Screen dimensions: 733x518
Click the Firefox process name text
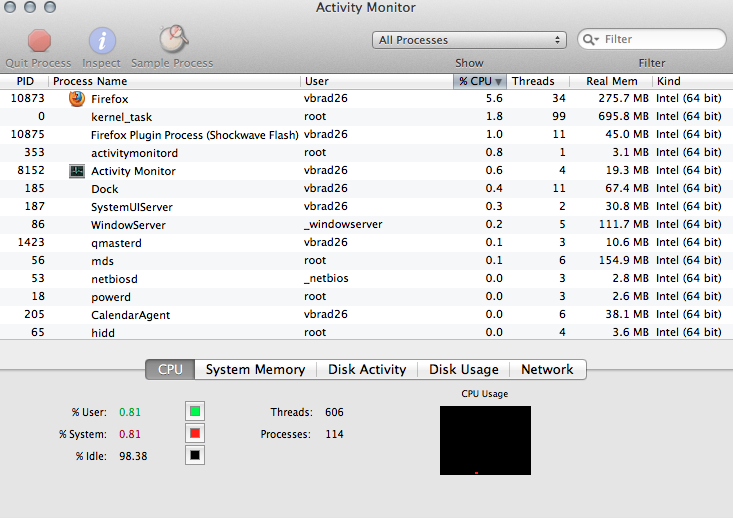[x=109, y=99]
